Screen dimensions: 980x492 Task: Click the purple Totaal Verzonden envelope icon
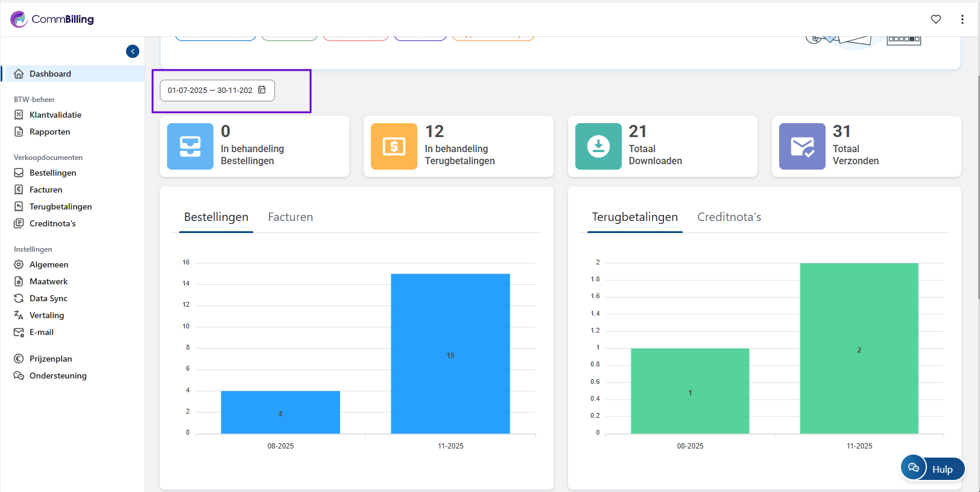[802, 146]
